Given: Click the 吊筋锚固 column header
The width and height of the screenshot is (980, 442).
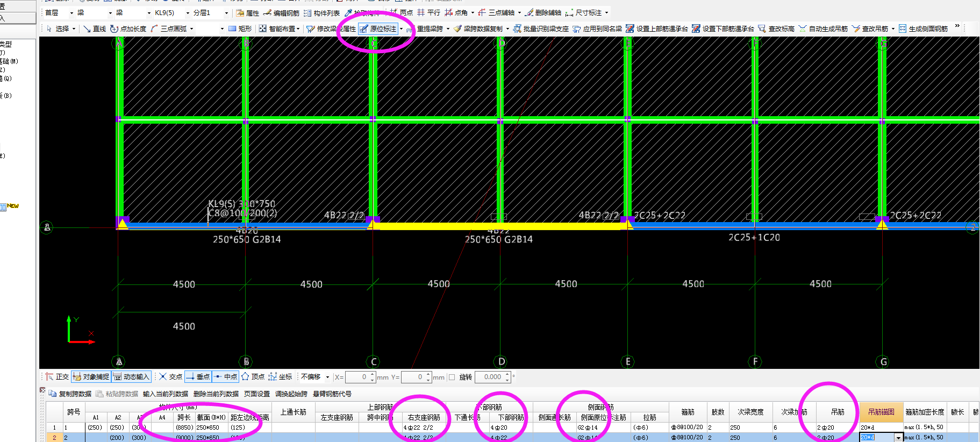Looking at the screenshot, I should coord(881,412).
